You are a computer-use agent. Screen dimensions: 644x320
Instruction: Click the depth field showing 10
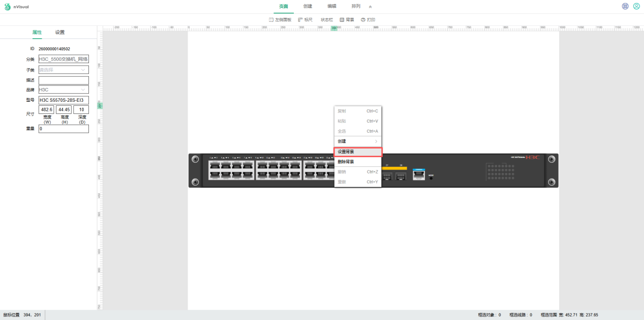pos(81,109)
